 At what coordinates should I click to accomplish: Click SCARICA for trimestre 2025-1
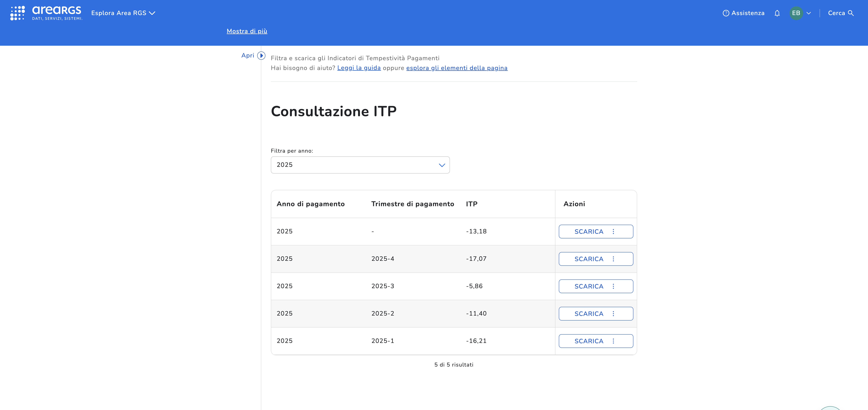(x=589, y=341)
